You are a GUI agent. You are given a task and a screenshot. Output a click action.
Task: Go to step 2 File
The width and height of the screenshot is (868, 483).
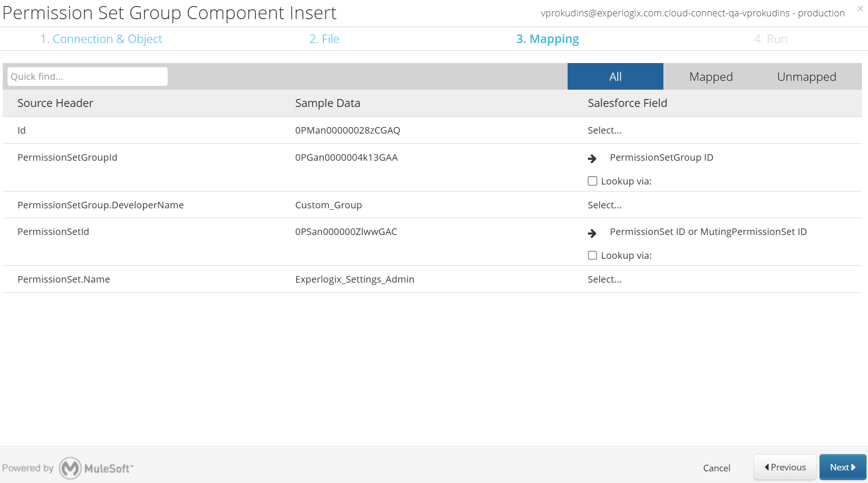[324, 39]
